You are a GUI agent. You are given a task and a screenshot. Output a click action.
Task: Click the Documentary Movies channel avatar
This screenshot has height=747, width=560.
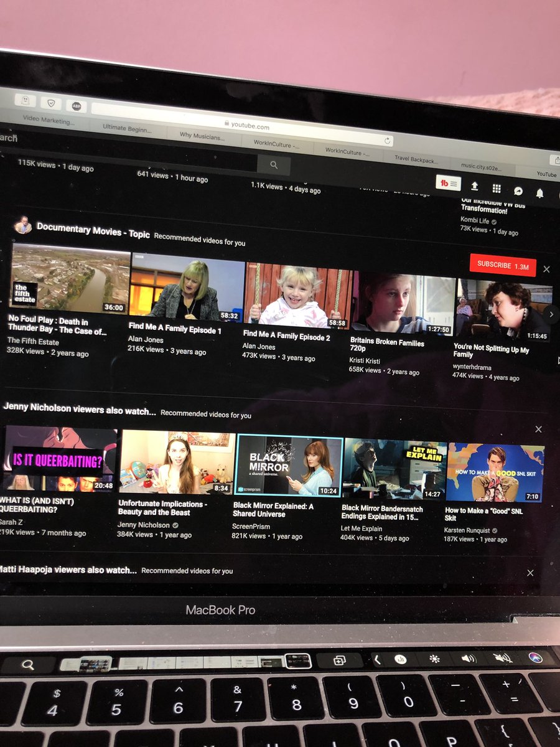tap(23, 224)
